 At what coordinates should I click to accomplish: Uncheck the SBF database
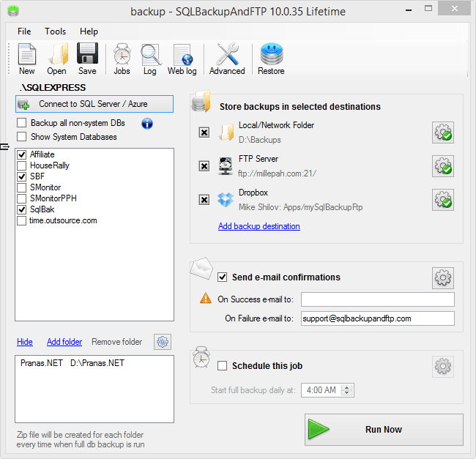[x=21, y=176]
